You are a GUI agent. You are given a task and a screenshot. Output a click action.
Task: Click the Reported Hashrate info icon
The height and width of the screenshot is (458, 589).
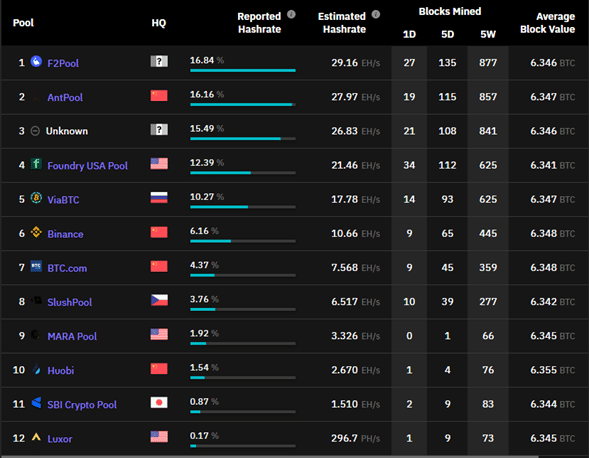point(291,15)
